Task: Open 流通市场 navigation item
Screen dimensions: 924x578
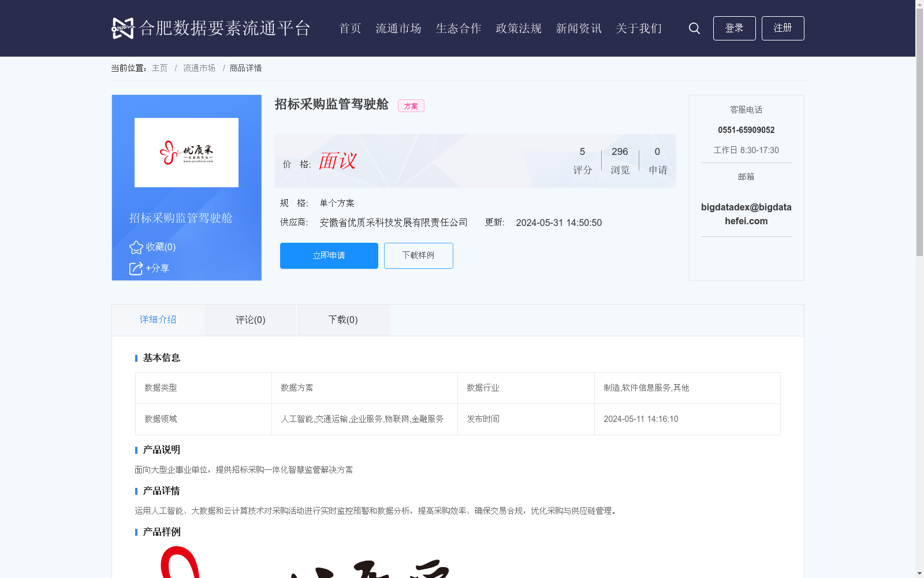Action: pyautogui.click(x=398, y=28)
